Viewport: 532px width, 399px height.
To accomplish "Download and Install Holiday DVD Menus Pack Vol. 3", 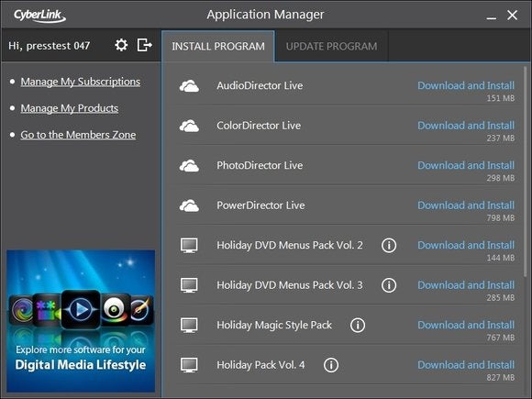I will tap(466, 285).
